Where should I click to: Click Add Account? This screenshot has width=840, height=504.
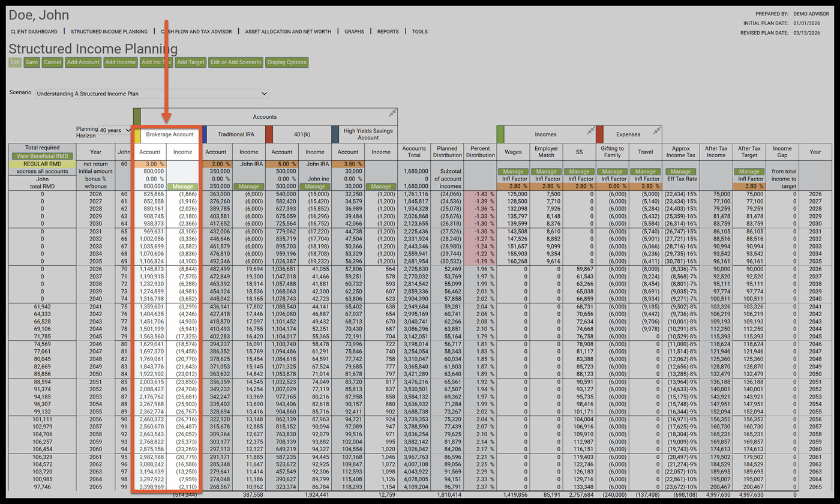coord(83,62)
